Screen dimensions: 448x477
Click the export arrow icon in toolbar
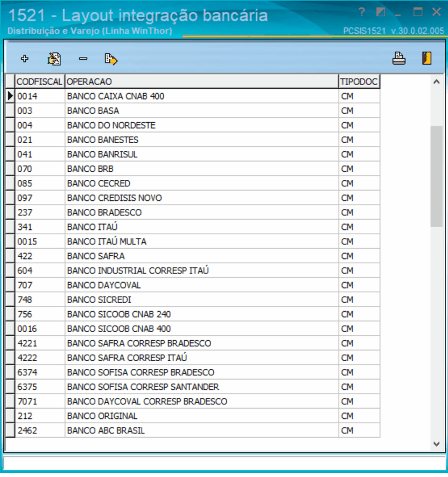111,59
